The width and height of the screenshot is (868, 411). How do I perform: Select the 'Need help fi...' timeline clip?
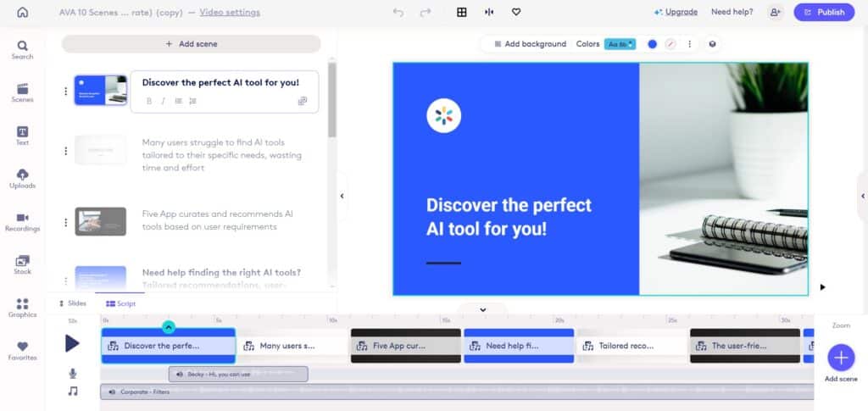point(519,346)
